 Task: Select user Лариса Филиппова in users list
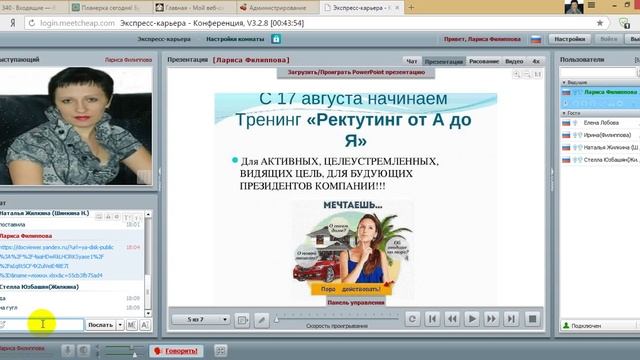[x=600, y=92]
